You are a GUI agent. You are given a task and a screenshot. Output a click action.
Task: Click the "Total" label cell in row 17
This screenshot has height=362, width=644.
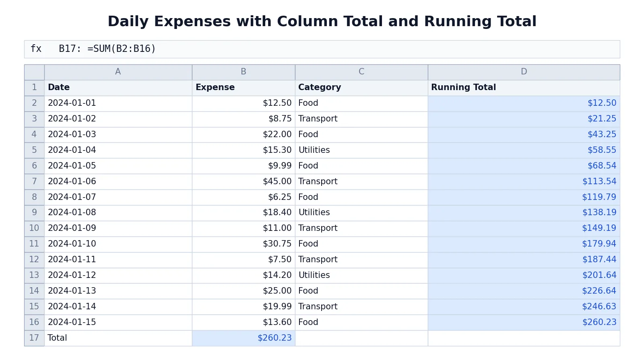point(118,338)
